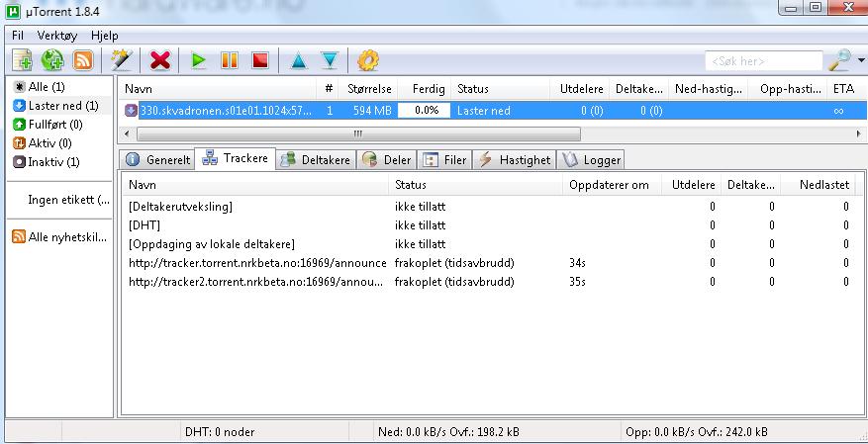Viewport: 868px width, 444px height.
Task: Click the µTorrent title bar app icon
Action: coord(13,10)
